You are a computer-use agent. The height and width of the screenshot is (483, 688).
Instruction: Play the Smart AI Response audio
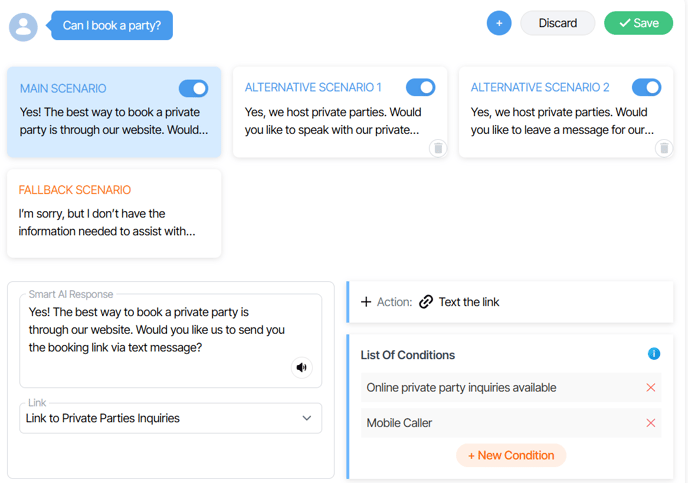click(x=302, y=368)
